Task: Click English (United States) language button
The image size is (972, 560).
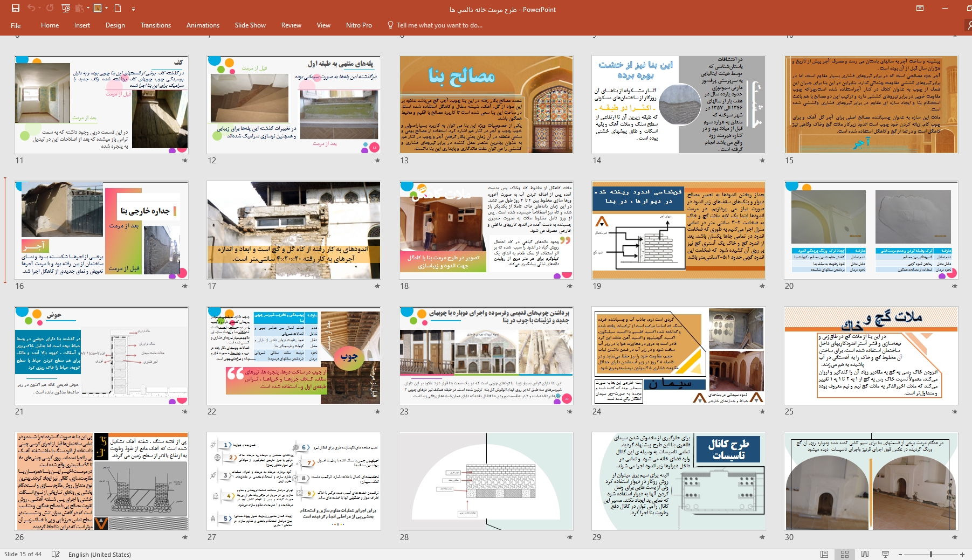Action: tap(99, 554)
